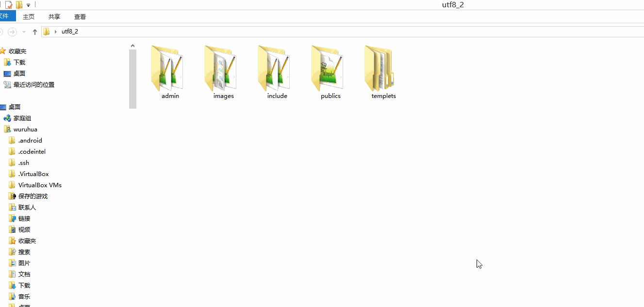The image size is (644, 307).
Task: Open 搜索 folder in tree
Action: (x=24, y=252)
